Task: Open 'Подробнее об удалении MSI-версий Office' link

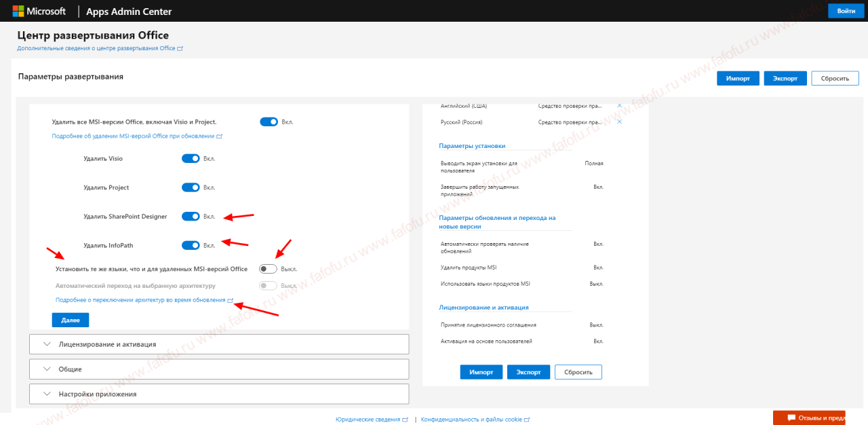Action: point(137,136)
